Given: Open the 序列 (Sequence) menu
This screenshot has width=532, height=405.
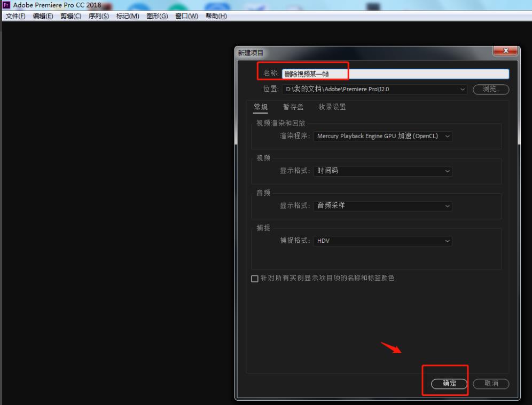Looking at the screenshot, I should coord(98,16).
